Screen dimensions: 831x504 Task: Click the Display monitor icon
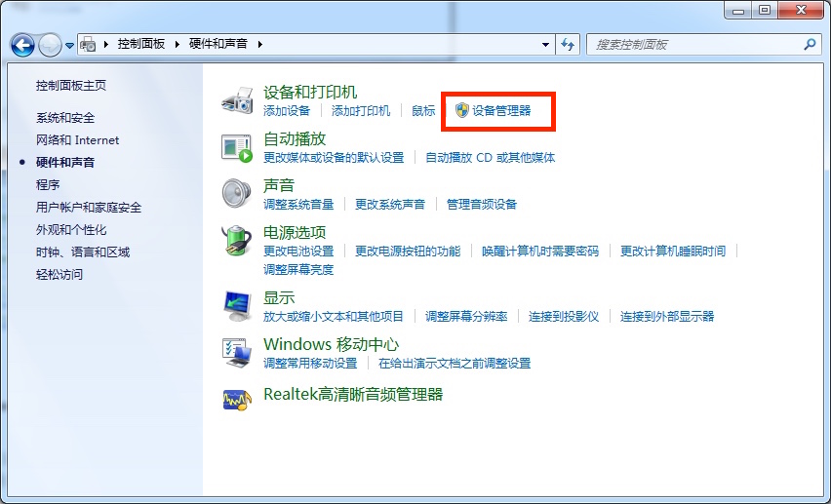(x=237, y=306)
